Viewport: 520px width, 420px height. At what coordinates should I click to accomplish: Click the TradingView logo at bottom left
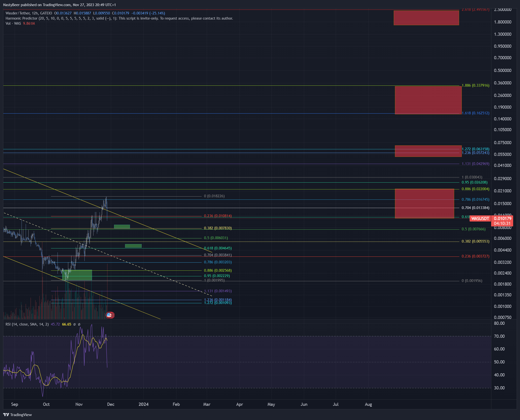(17, 415)
